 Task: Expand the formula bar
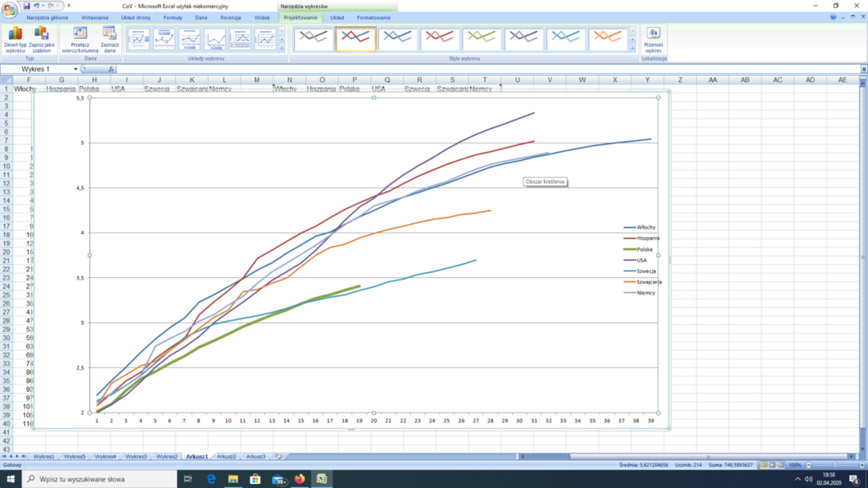pyautogui.click(x=863, y=69)
